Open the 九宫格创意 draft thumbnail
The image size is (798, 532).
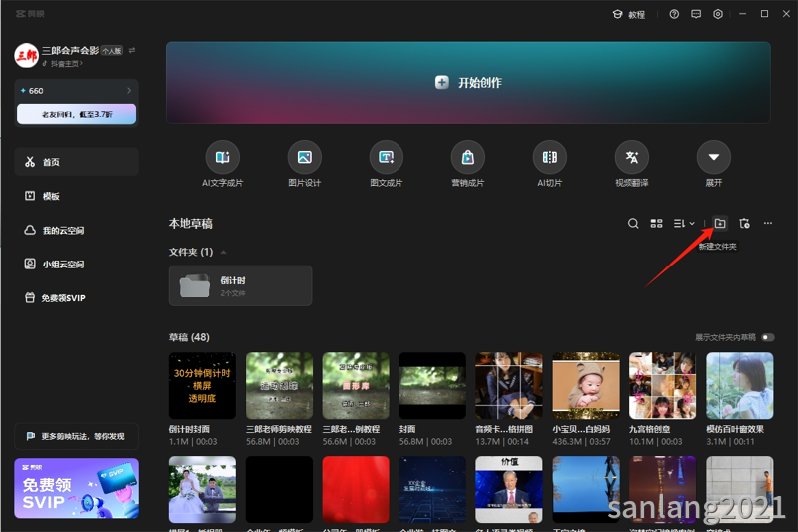tap(661, 385)
